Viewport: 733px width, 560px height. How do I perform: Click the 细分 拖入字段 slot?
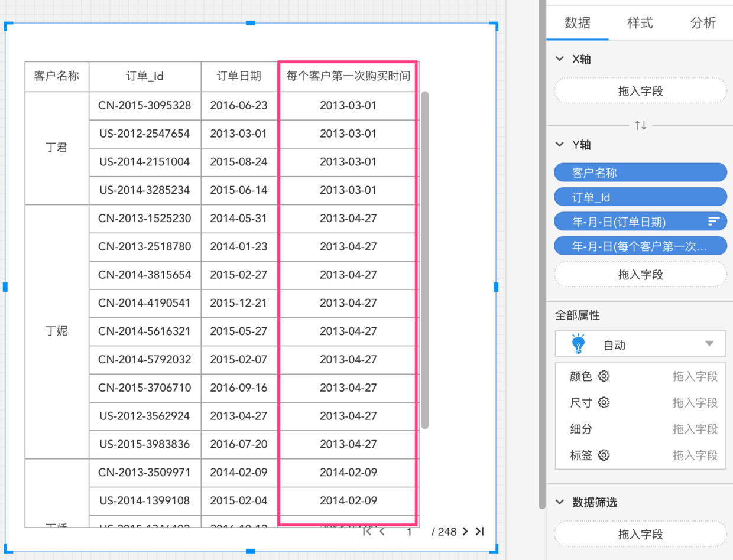pyautogui.click(x=695, y=429)
